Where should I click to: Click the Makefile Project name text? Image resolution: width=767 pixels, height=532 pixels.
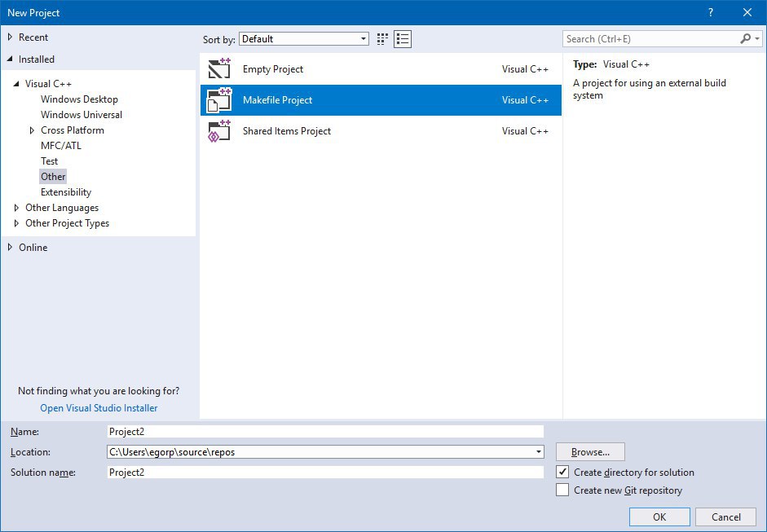(277, 100)
